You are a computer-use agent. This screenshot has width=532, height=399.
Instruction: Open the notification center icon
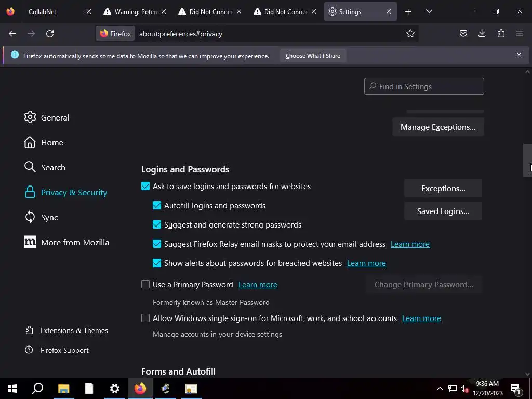pyautogui.click(x=515, y=389)
